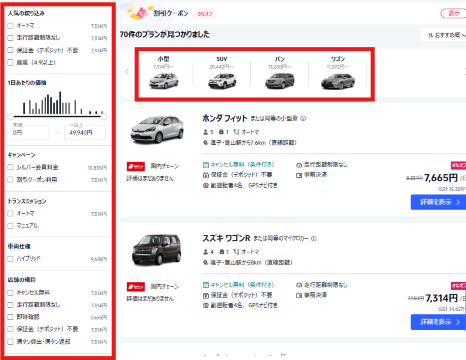Enable the 4.9以上 rating filter
Screen dimensions: 466x360
(10, 62)
